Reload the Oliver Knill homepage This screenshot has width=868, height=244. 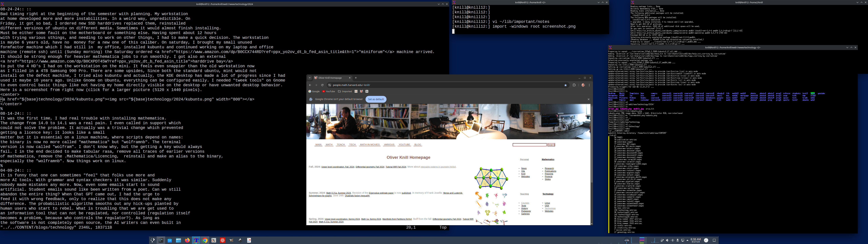pos(322,85)
